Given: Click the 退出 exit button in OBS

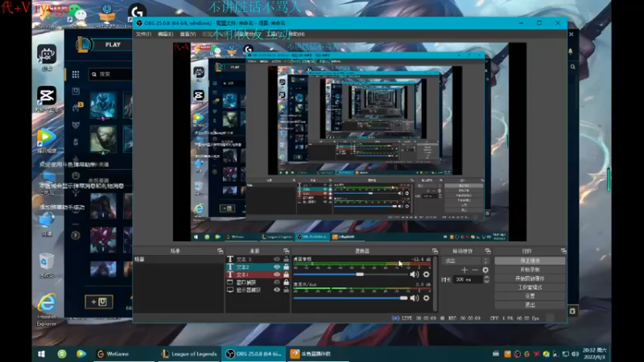Looking at the screenshot, I should [x=530, y=305].
